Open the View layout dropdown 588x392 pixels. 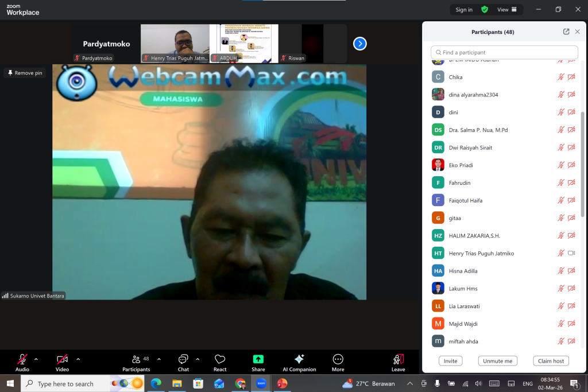coord(506,10)
